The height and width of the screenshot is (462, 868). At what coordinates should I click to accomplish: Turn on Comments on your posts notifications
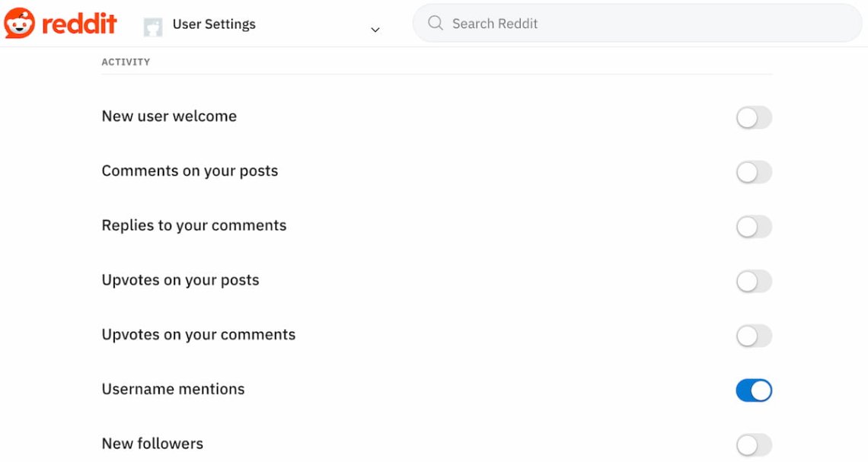pyautogui.click(x=754, y=172)
